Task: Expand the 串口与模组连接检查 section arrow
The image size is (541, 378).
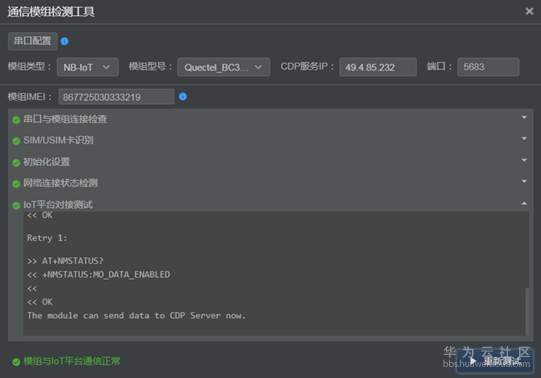Action: (x=524, y=117)
